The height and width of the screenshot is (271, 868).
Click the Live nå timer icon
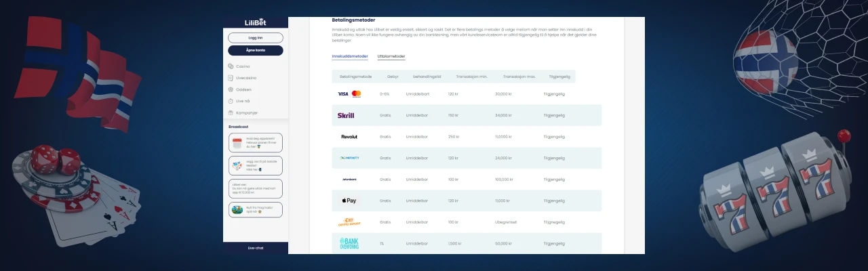(231, 101)
